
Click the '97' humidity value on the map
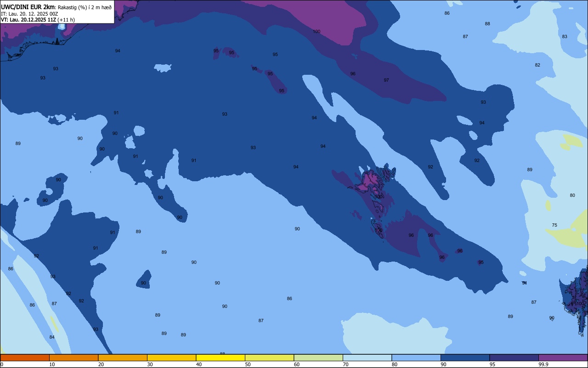(x=386, y=80)
